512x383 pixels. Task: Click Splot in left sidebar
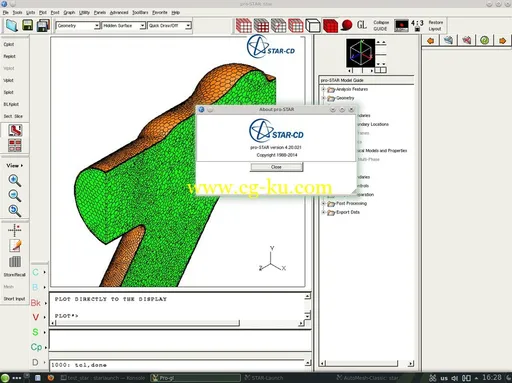[9, 92]
